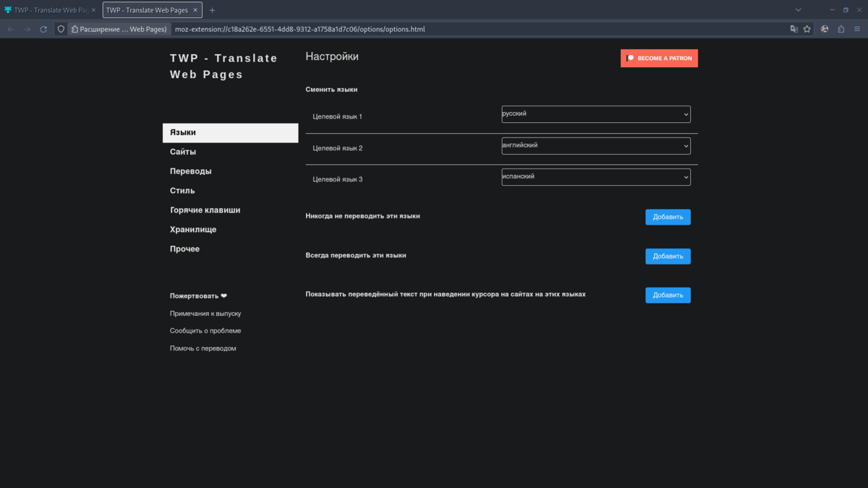Select the Языки sidebar section
The width and height of the screenshot is (868, 488).
coord(230,133)
